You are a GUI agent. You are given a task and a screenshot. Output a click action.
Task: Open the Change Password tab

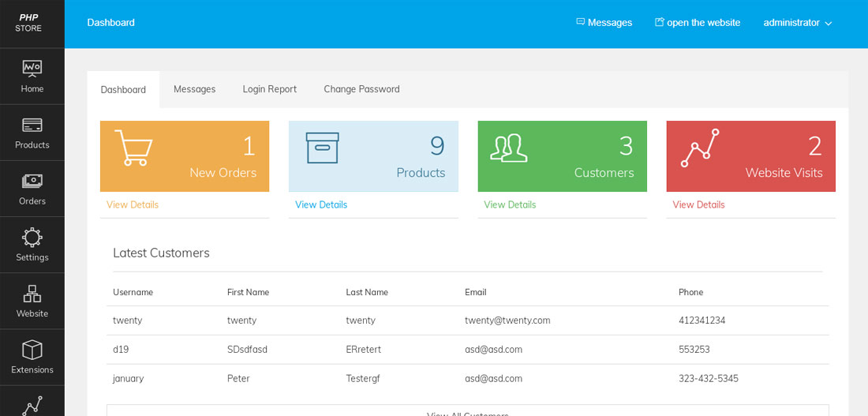pos(361,89)
